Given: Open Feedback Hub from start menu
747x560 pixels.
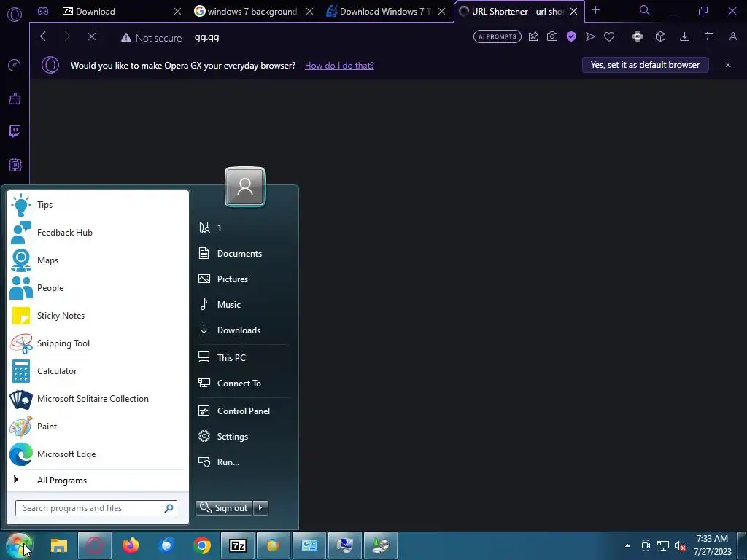Looking at the screenshot, I should point(97,233).
